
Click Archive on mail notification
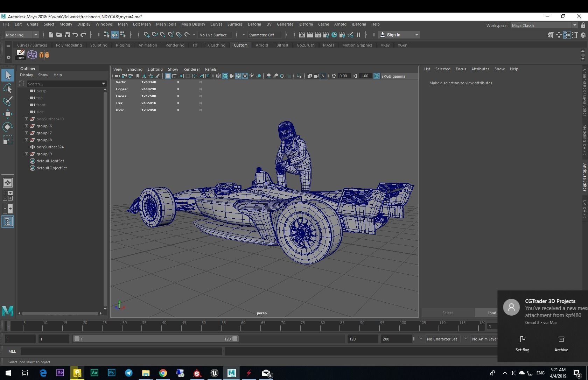tap(561, 344)
